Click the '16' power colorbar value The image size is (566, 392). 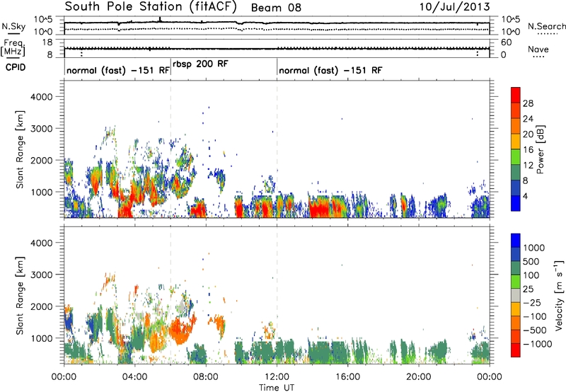(x=528, y=150)
